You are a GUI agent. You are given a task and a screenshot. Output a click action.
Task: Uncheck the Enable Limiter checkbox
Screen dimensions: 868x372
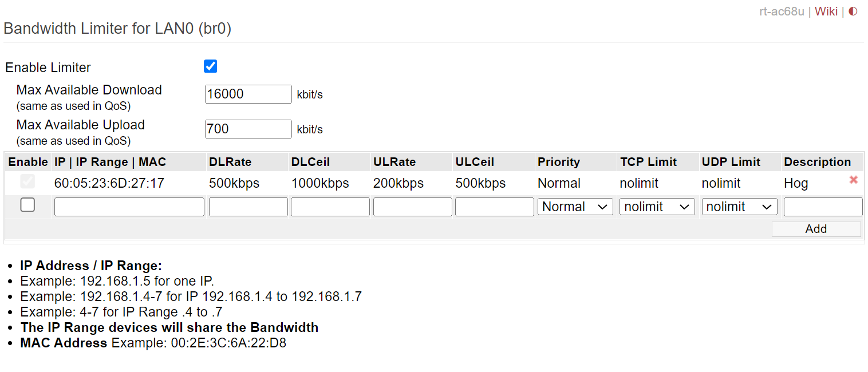tap(211, 66)
